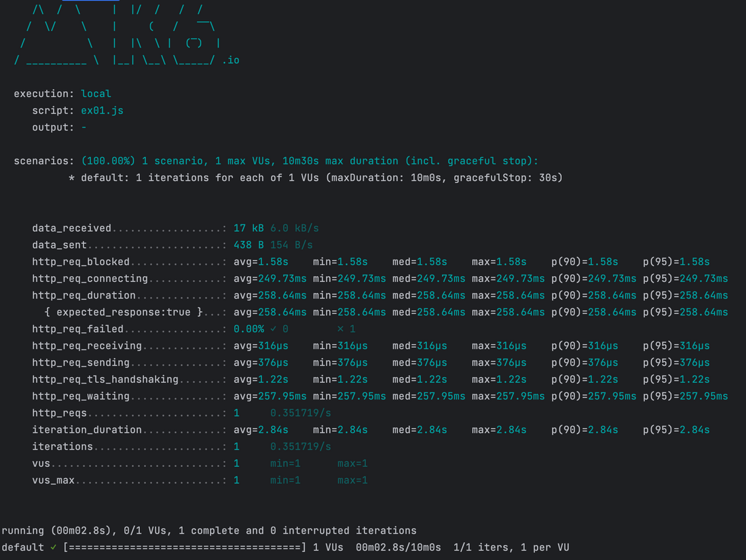
Task: Select the data_sent metric label
Action: [x=59, y=245]
